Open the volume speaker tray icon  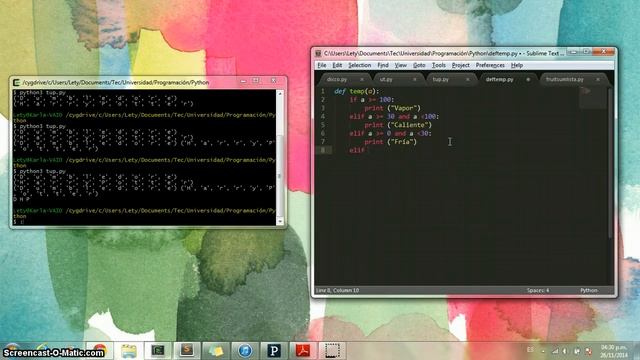click(x=565, y=351)
